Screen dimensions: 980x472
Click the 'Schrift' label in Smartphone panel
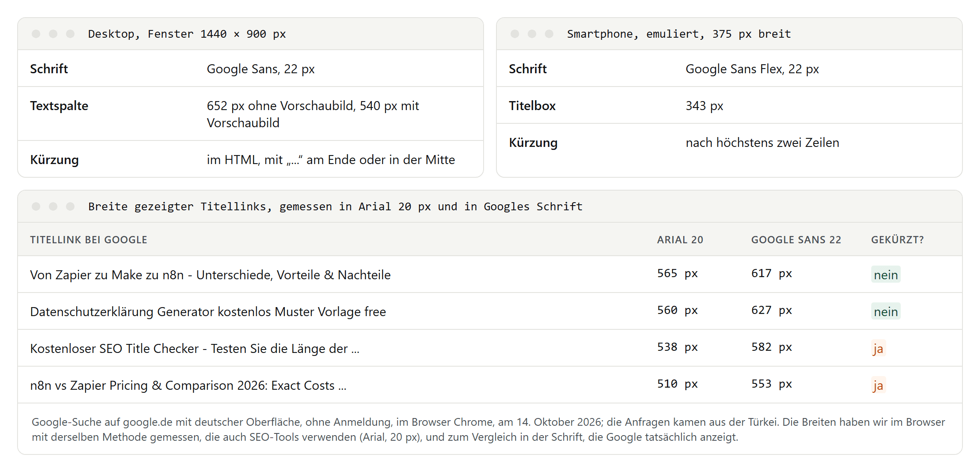527,69
